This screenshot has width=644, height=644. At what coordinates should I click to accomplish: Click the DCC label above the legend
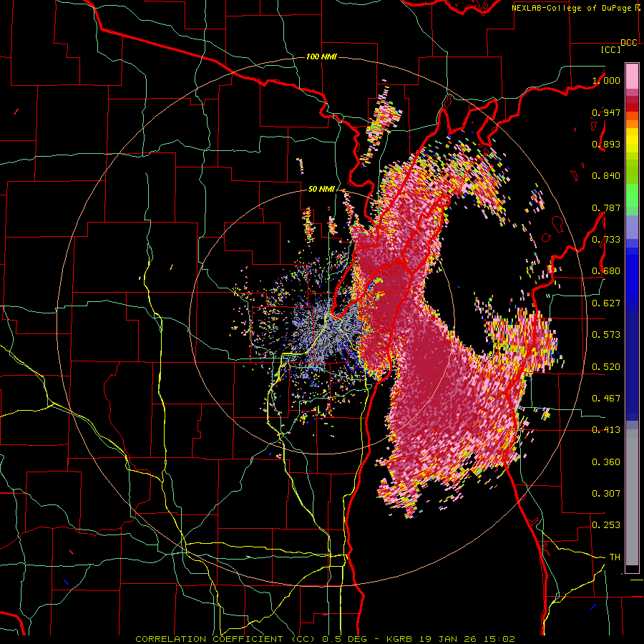tap(629, 43)
